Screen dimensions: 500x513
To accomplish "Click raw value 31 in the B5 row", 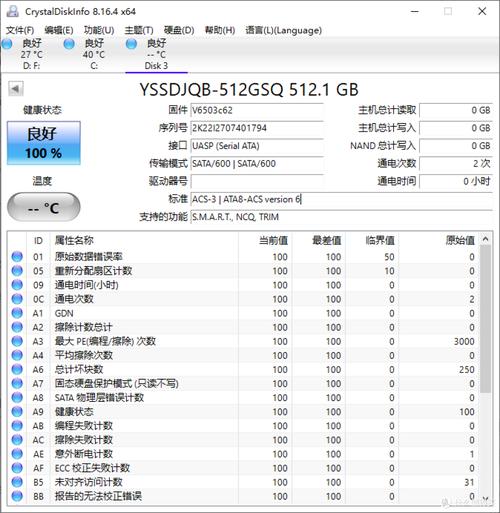I will 469,482.
